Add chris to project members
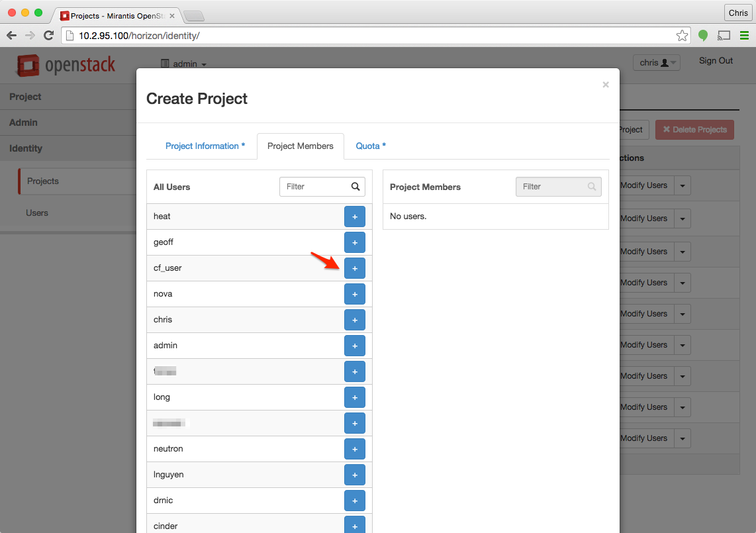Image resolution: width=756 pixels, height=533 pixels. [x=354, y=320]
